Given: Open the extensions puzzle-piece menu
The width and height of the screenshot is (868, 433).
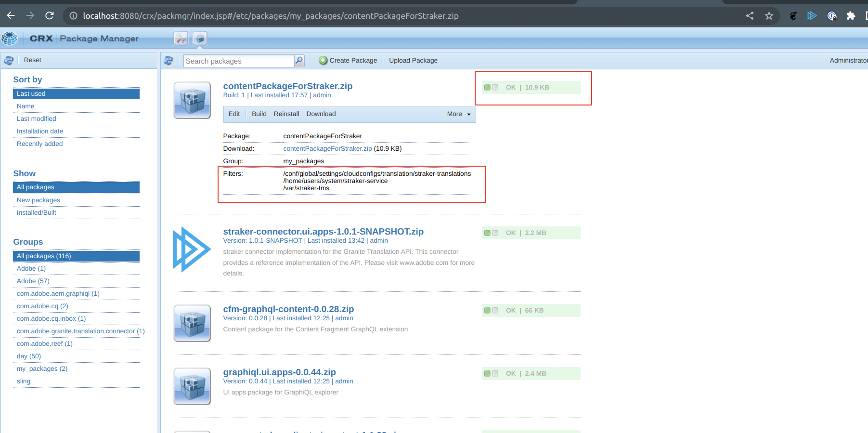Looking at the screenshot, I should (851, 16).
